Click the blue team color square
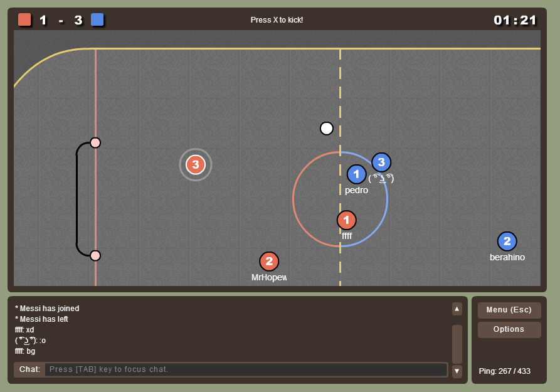 [97, 20]
